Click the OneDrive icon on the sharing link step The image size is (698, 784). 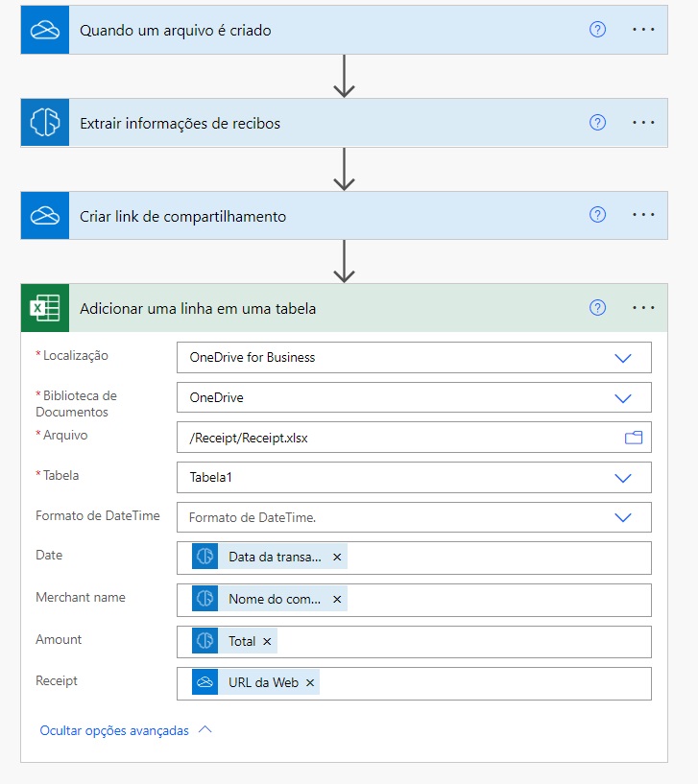[45, 216]
